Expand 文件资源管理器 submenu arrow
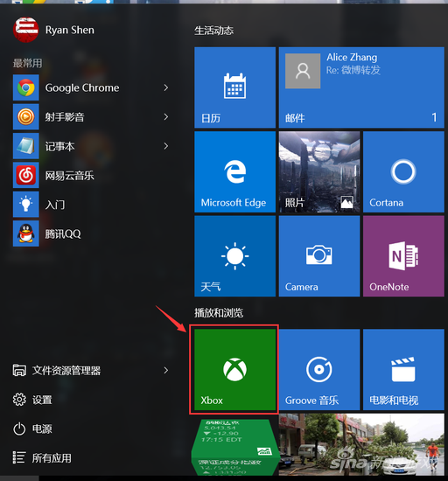This screenshot has width=448, height=481. [166, 370]
